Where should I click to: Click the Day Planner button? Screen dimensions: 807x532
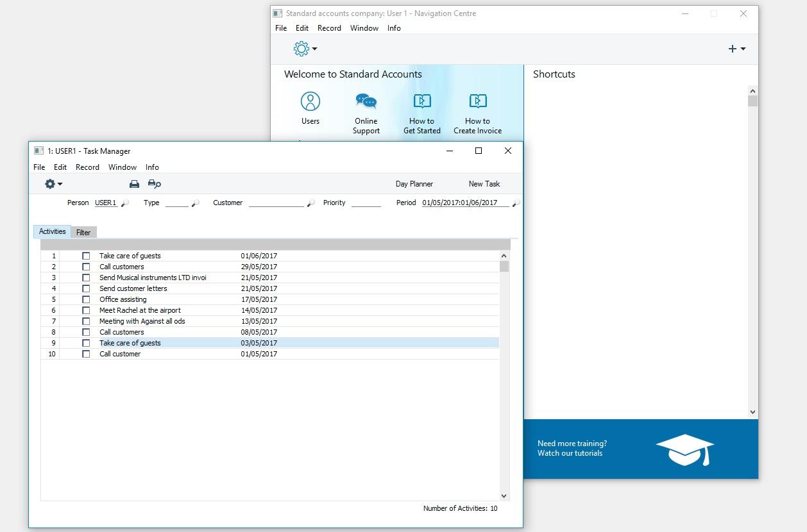tap(414, 184)
